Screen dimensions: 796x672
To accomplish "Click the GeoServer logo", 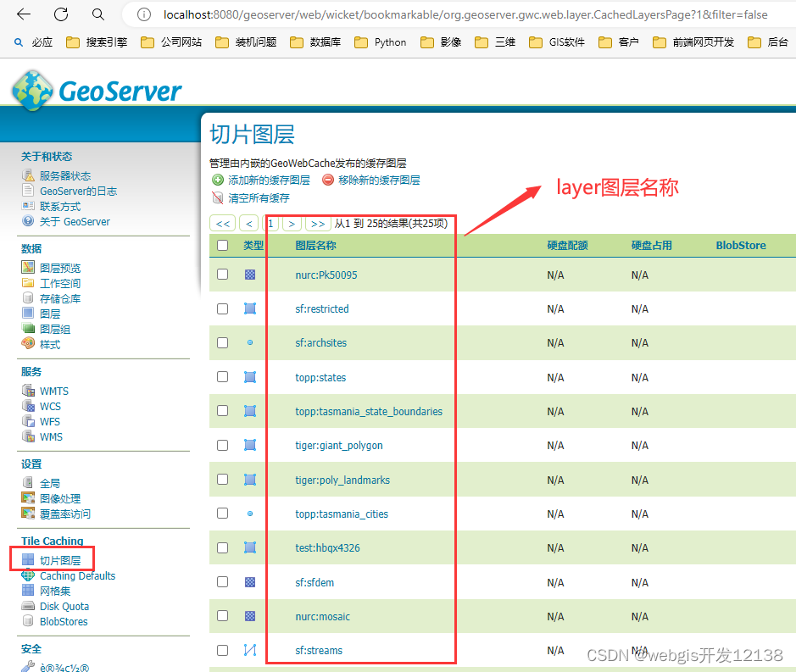I will tap(96, 87).
